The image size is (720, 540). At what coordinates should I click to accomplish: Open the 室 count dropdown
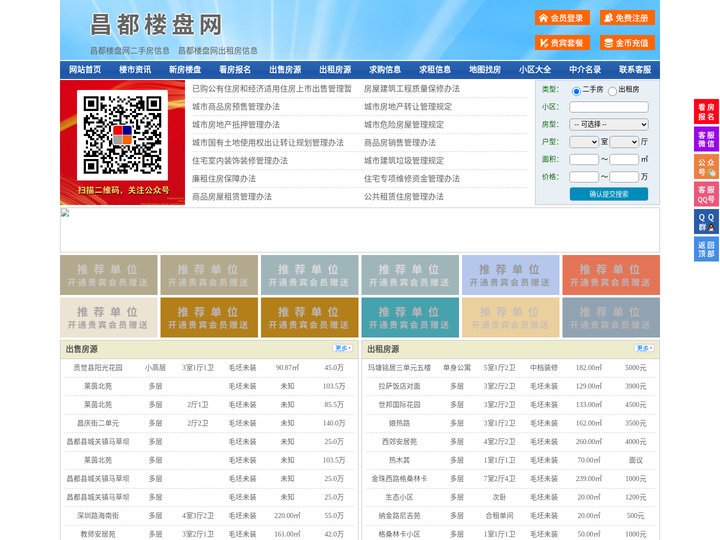click(x=584, y=142)
